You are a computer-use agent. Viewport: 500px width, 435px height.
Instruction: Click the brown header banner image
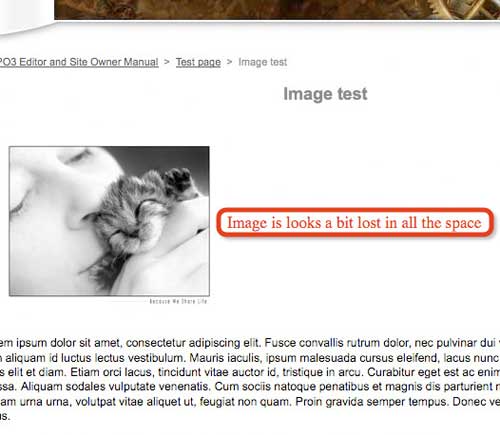tap(277, 9)
